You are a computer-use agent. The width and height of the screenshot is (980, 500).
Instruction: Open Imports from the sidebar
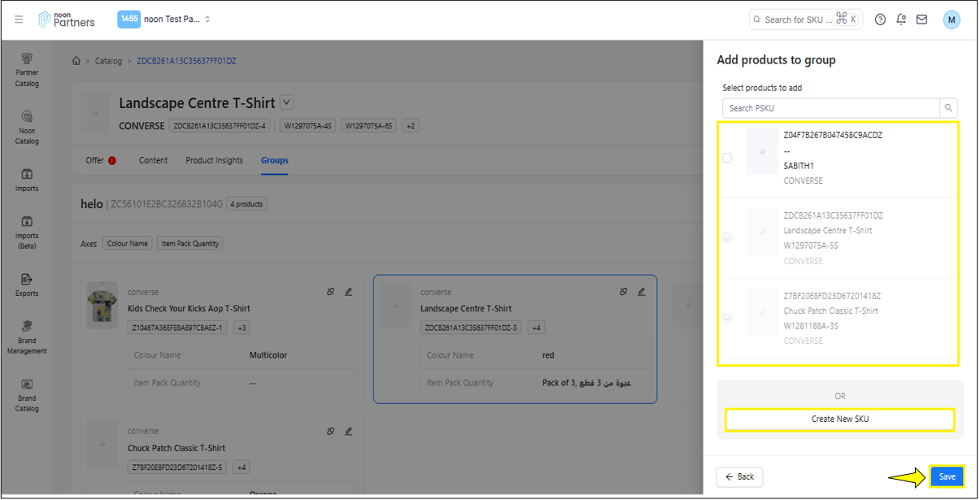point(27,180)
